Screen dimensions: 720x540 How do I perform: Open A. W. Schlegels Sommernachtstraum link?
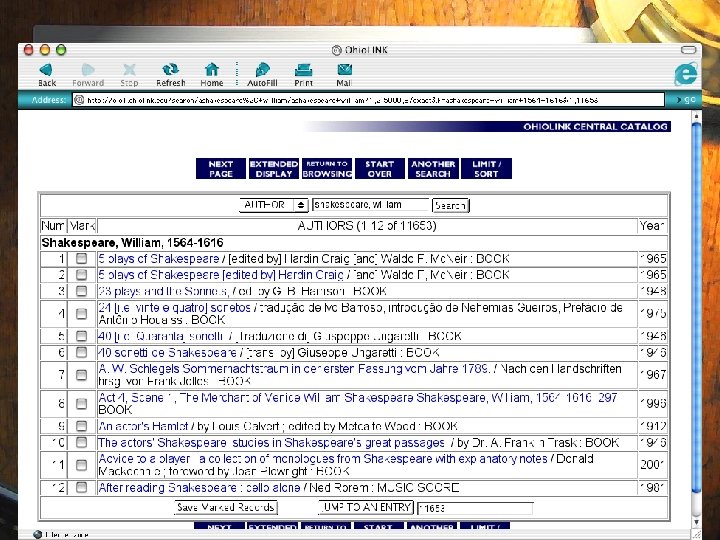[294, 369]
